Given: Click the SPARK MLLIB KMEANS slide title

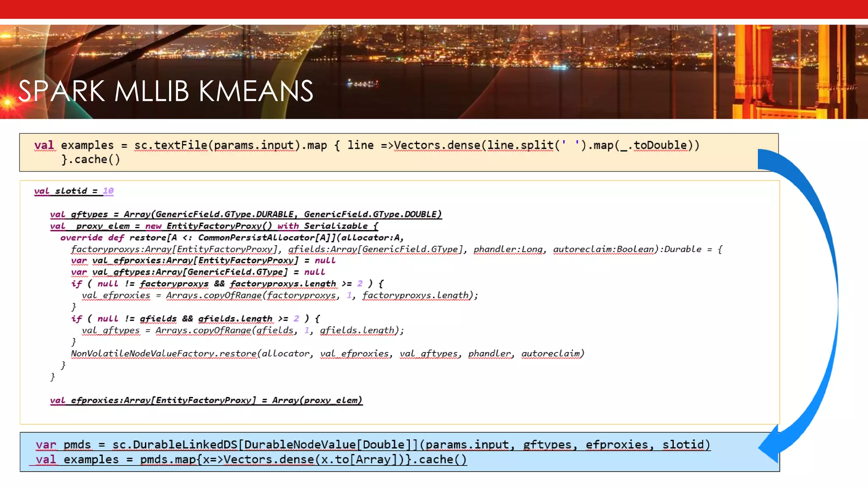Looking at the screenshot, I should coord(166,91).
